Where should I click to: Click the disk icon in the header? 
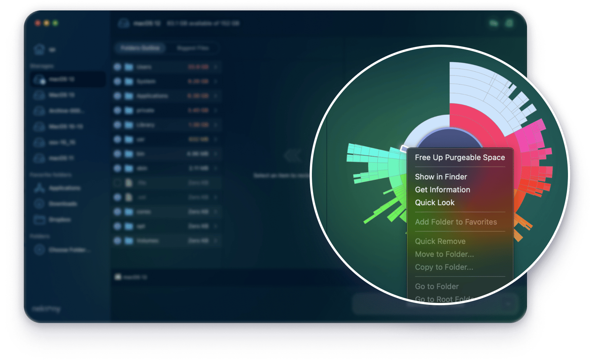[124, 23]
